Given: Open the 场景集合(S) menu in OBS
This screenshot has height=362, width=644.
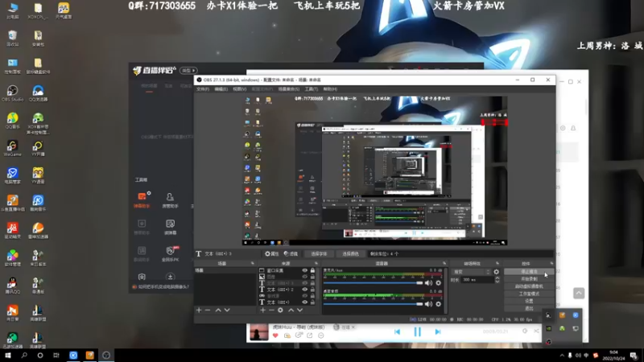Looking at the screenshot, I should click(x=289, y=89).
